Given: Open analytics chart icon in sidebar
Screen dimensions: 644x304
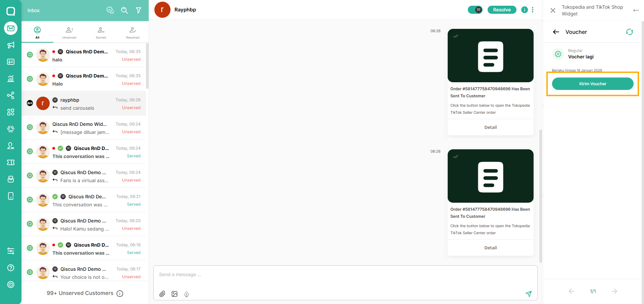Looking at the screenshot, I should (x=11, y=79).
